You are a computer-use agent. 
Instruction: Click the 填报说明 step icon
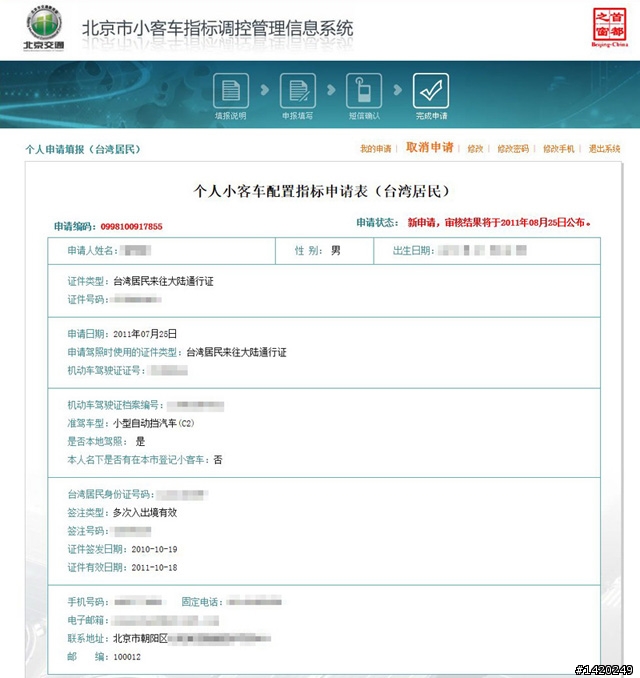pos(231,90)
